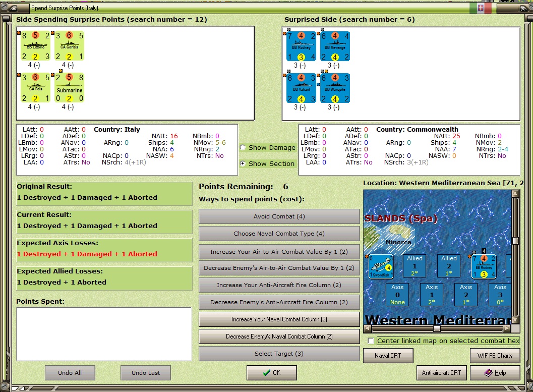Image resolution: width=533 pixels, height=392 pixels.
Task: Click the Allied 1 sea box marker
Action: 414,265
